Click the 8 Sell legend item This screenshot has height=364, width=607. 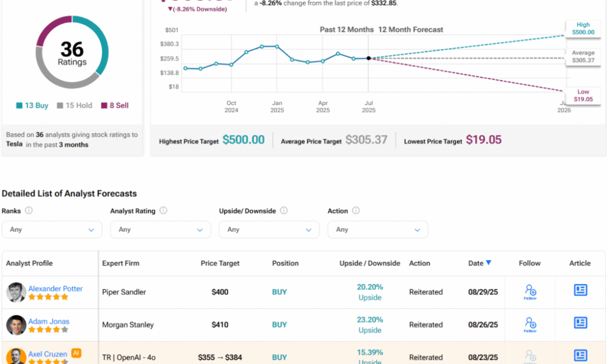pos(115,106)
